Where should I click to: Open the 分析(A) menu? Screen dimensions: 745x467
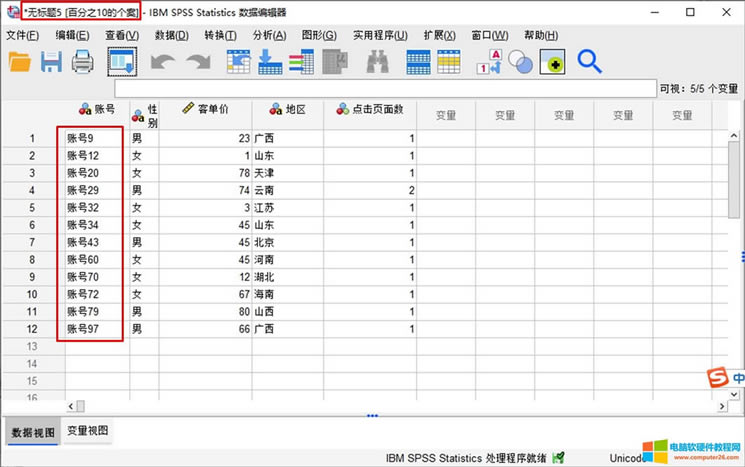pyautogui.click(x=269, y=35)
